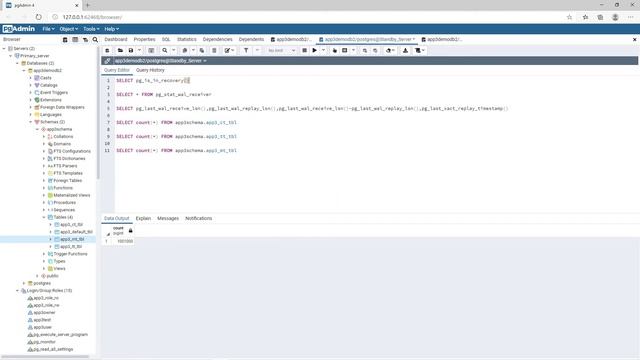Click the Filter funnel icon
Viewport: 640px width, 360px height.
tap(246, 50)
